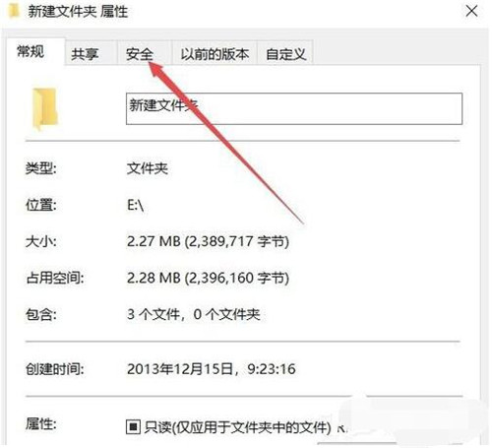This screenshot has width=492, height=448.
Task: Go to the 以前的版本 tab
Action: click(215, 53)
